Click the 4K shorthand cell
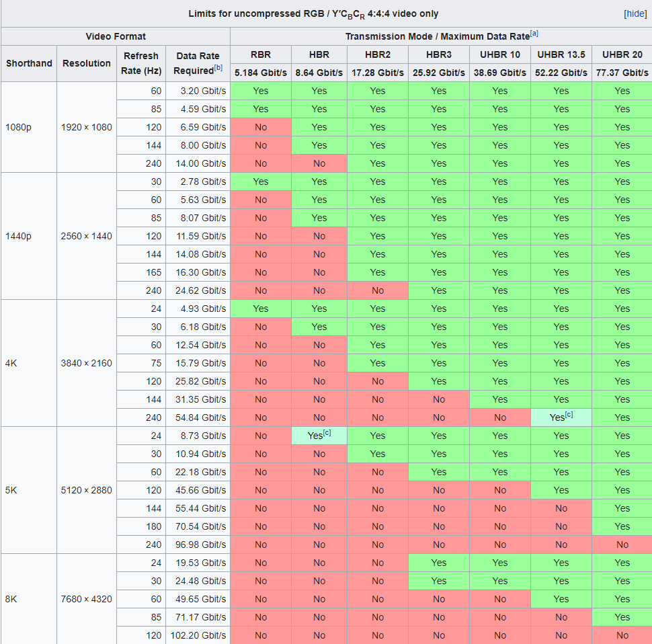Image resolution: width=652 pixels, height=644 pixels. pyautogui.click(x=29, y=363)
